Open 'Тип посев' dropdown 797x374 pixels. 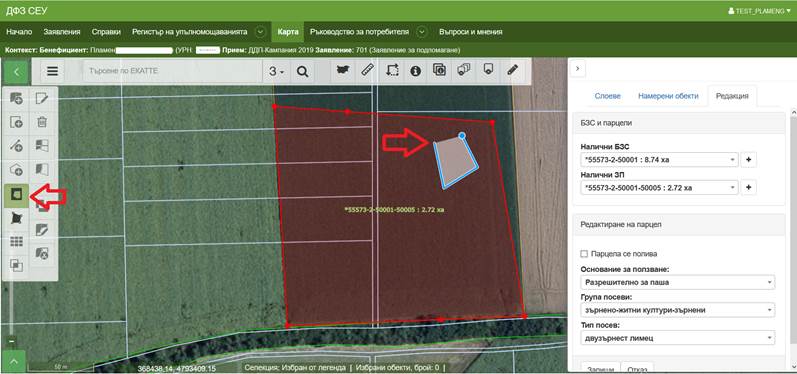pyautogui.click(x=678, y=337)
